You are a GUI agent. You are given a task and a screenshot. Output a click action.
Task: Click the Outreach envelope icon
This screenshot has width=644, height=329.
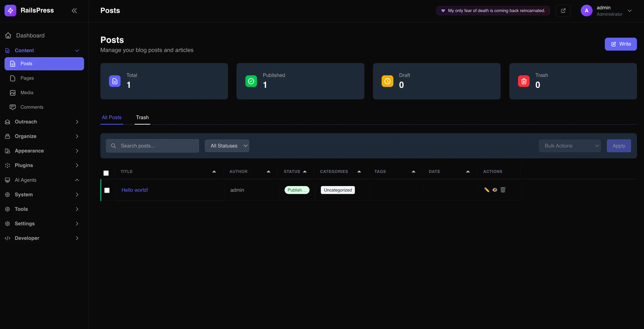tap(7, 122)
